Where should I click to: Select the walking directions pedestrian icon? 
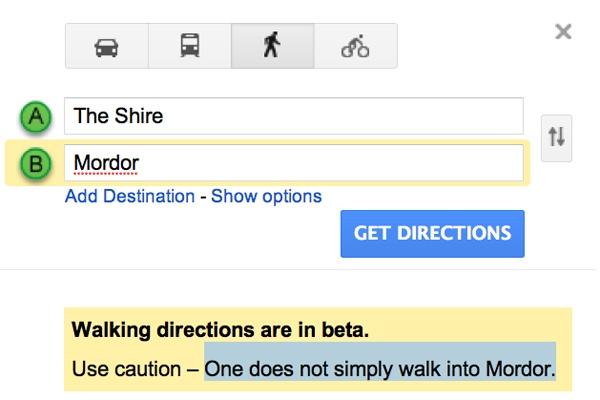tap(272, 46)
